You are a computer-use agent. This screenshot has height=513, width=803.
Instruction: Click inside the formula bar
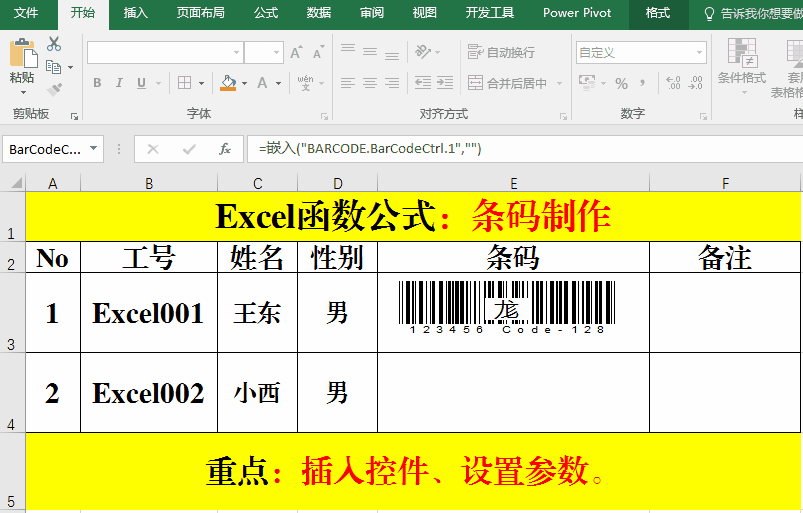coord(524,149)
